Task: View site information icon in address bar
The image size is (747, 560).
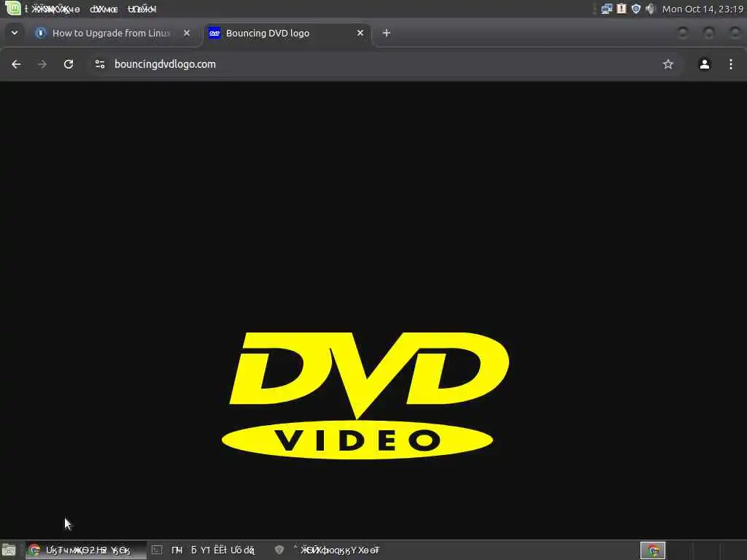Action: [x=99, y=64]
